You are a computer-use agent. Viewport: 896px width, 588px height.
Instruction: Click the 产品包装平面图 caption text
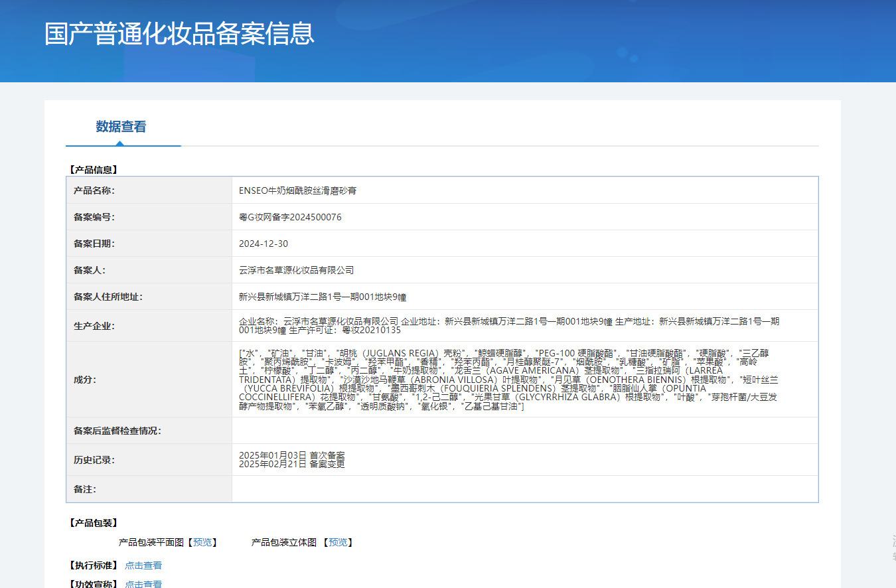pos(151,542)
